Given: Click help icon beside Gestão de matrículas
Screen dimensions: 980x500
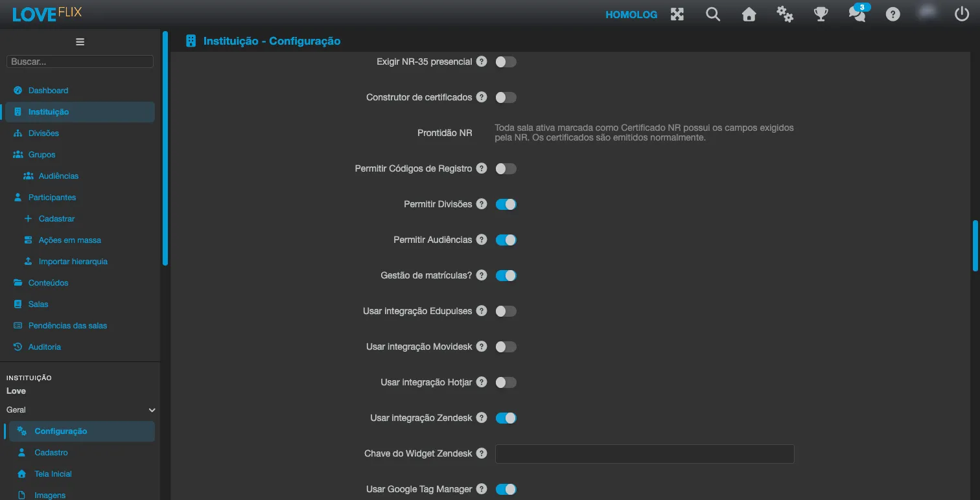Looking at the screenshot, I should click(x=482, y=275).
